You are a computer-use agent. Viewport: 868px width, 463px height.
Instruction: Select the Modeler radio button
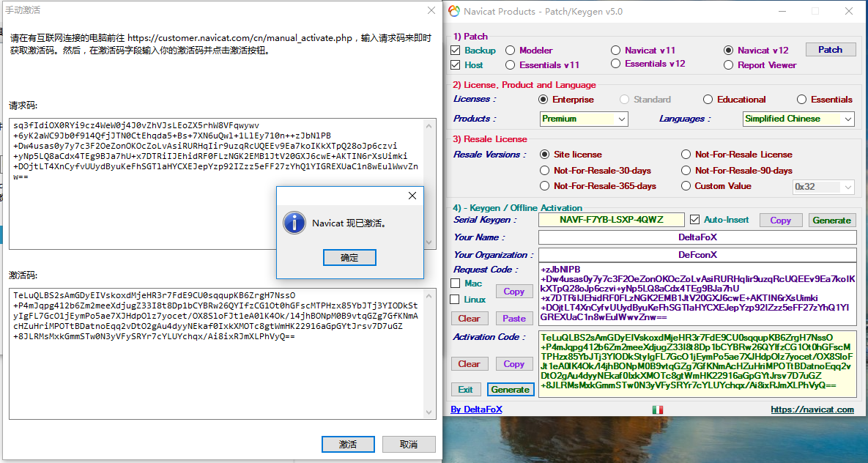click(x=511, y=51)
